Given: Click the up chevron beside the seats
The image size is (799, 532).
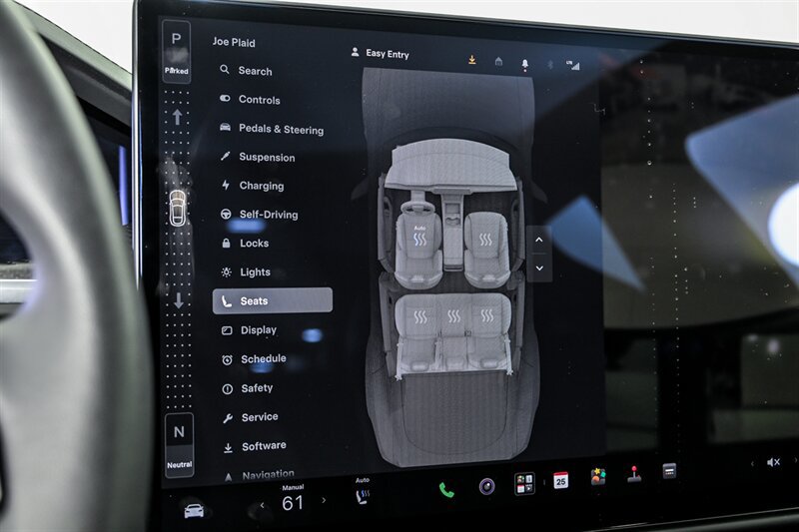Looking at the screenshot, I should tap(539, 240).
